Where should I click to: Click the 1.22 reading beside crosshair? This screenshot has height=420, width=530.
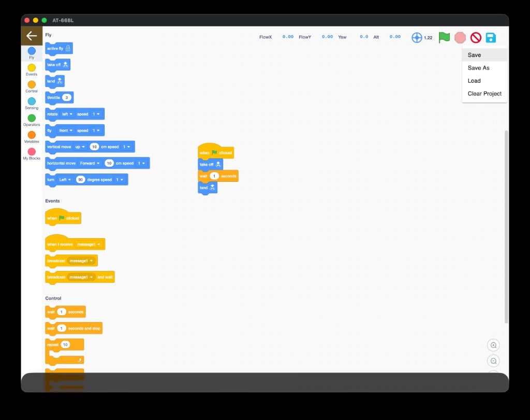coord(428,37)
